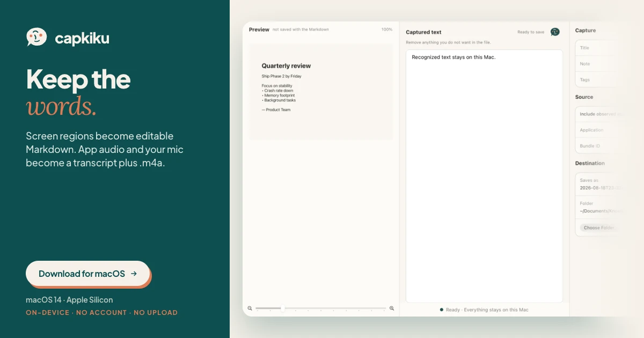Click the Quarterly review preview thumbnail
Screen dimensions: 644x338
pyautogui.click(x=321, y=92)
